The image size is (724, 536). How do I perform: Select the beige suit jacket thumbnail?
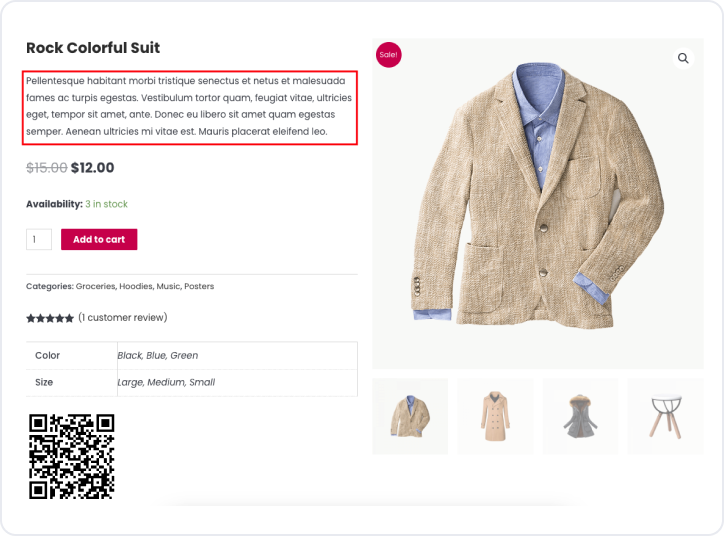point(410,416)
